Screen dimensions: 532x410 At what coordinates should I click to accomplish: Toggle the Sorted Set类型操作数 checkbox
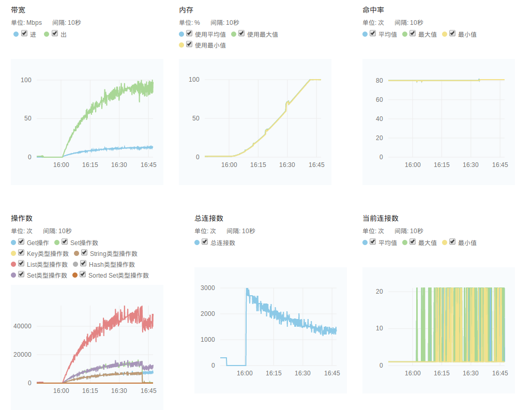point(83,275)
